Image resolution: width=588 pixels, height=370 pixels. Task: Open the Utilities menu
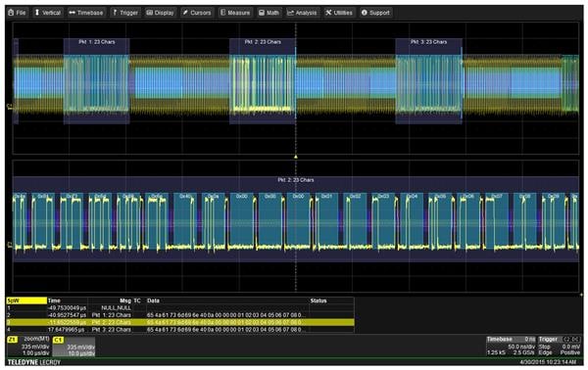pos(339,13)
